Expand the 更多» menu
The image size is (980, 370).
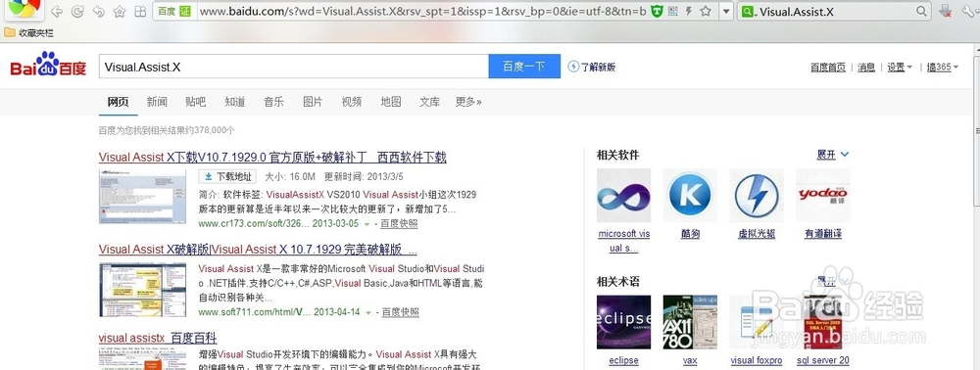coord(468,102)
